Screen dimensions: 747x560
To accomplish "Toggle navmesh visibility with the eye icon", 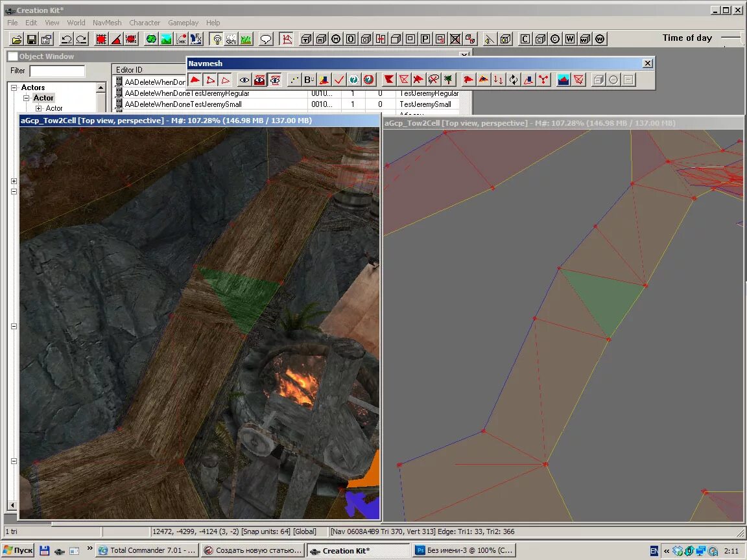I will [x=243, y=80].
